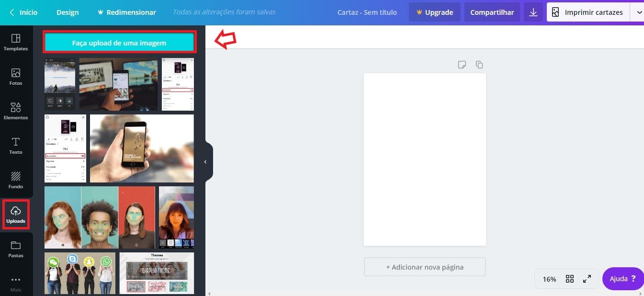This screenshot has width=644, height=296.
Task: Open the 16% zoom control
Action: coord(549,278)
